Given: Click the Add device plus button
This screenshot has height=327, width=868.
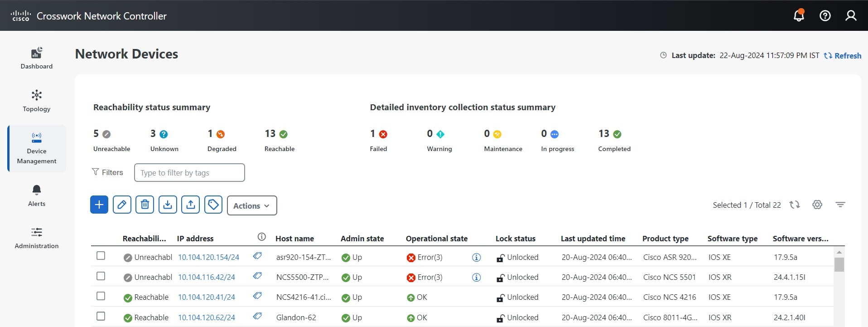Looking at the screenshot, I should click(99, 205).
